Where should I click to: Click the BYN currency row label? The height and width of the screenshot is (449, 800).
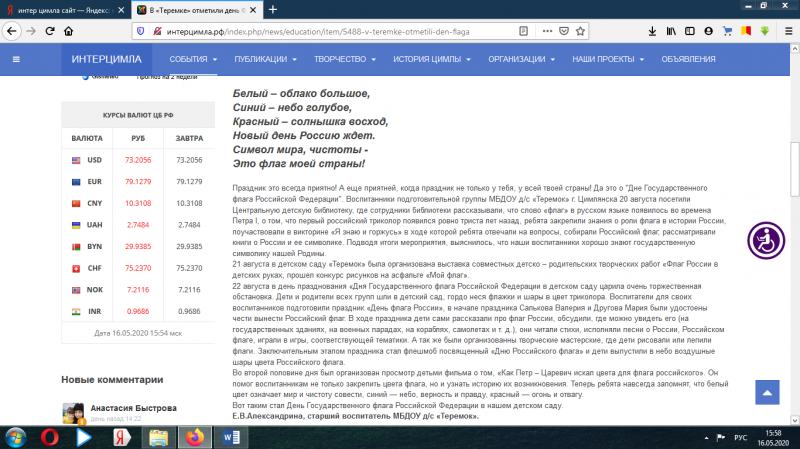tap(94, 246)
